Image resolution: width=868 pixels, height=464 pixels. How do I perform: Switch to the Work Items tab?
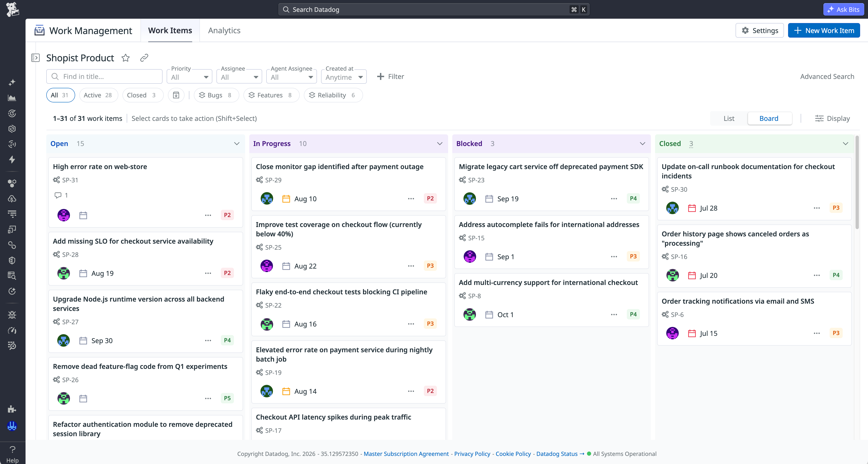pos(170,30)
